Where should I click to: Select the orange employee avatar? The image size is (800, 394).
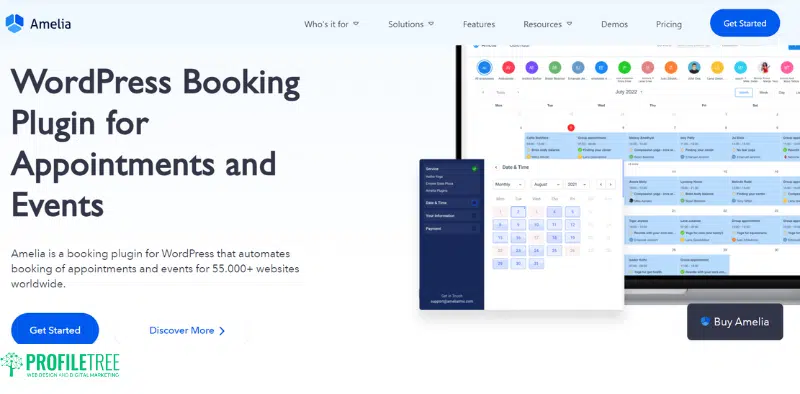coord(671,67)
